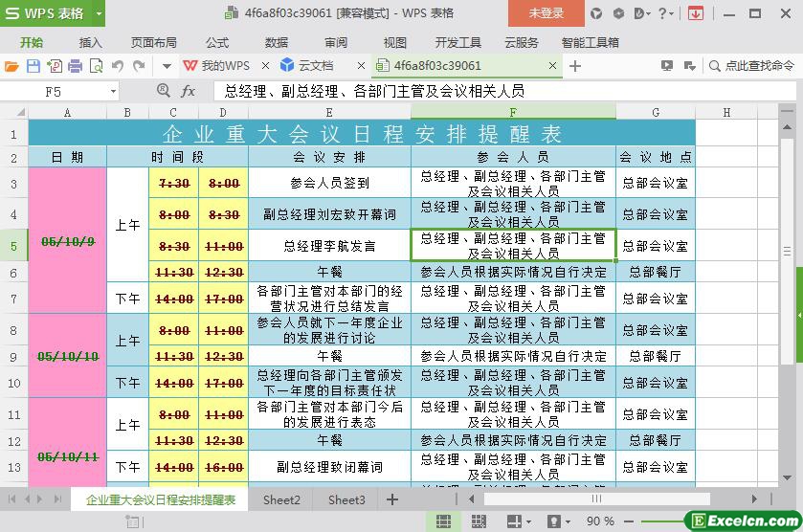Viewport: 803px width, 532px height.
Task: Click the 未登录 login button
Action: point(546,13)
